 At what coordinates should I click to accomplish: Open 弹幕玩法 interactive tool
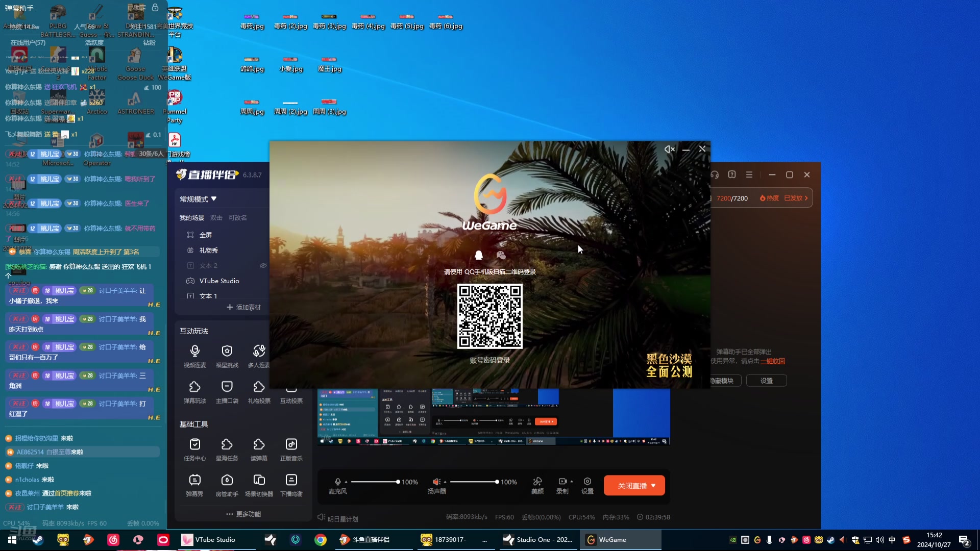(194, 392)
